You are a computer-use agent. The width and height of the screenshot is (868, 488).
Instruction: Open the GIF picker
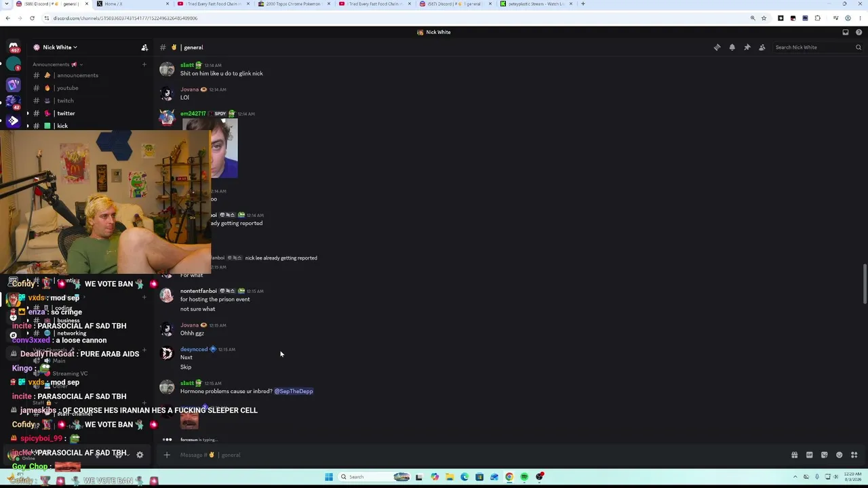point(809,455)
